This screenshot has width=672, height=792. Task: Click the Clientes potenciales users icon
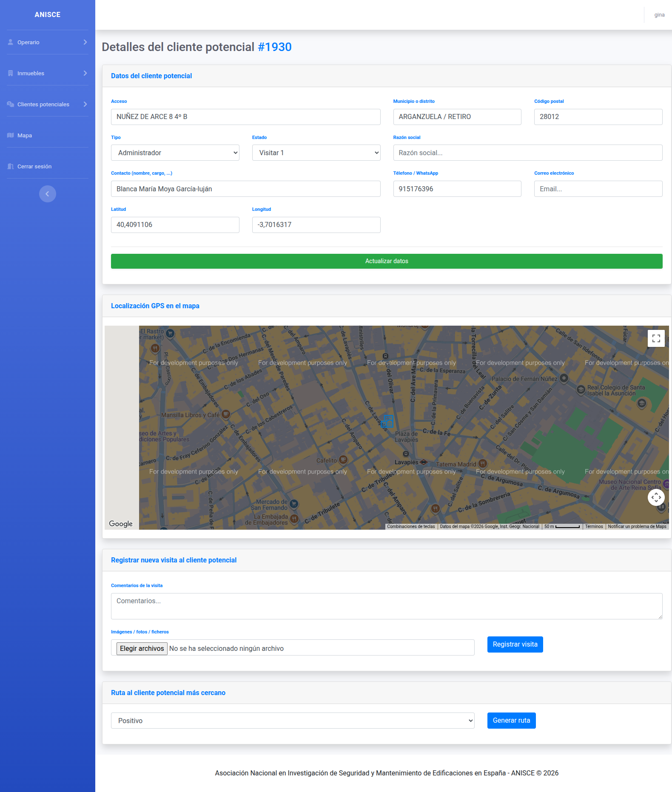click(11, 104)
